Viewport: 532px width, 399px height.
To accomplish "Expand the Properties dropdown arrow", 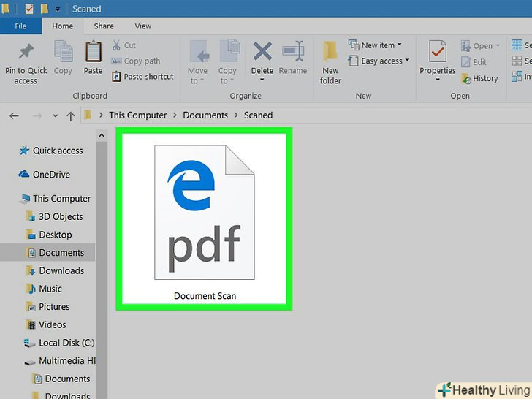I will pos(438,80).
